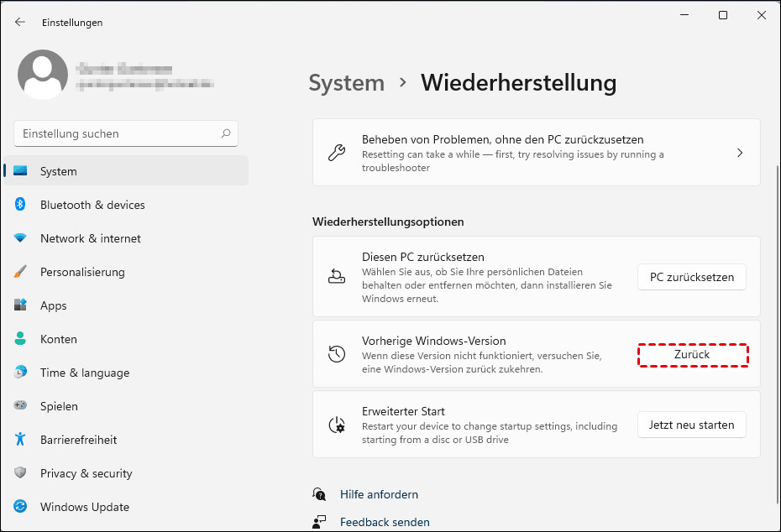
Task: Click the Hilfe anfordern headset icon
Action: tap(319, 494)
